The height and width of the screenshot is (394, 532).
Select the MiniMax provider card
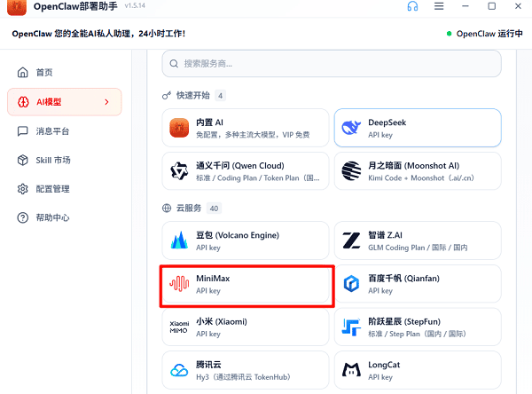coord(246,284)
